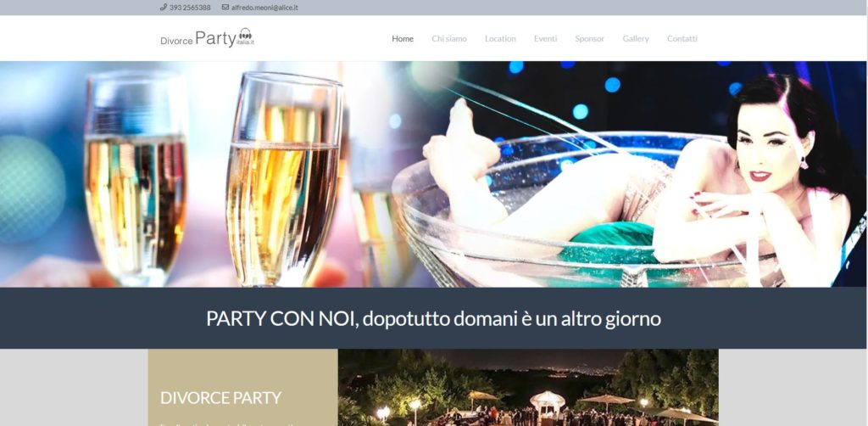Open the Home menu item

pyautogui.click(x=403, y=39)
